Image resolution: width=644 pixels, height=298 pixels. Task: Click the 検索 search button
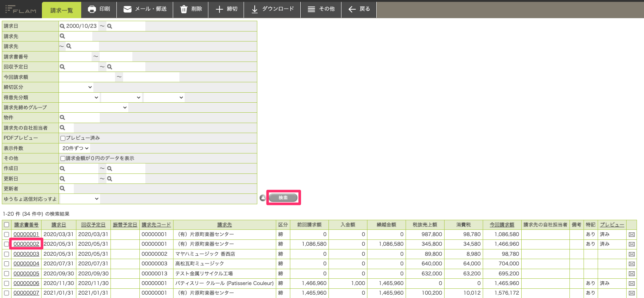[283, 198]
